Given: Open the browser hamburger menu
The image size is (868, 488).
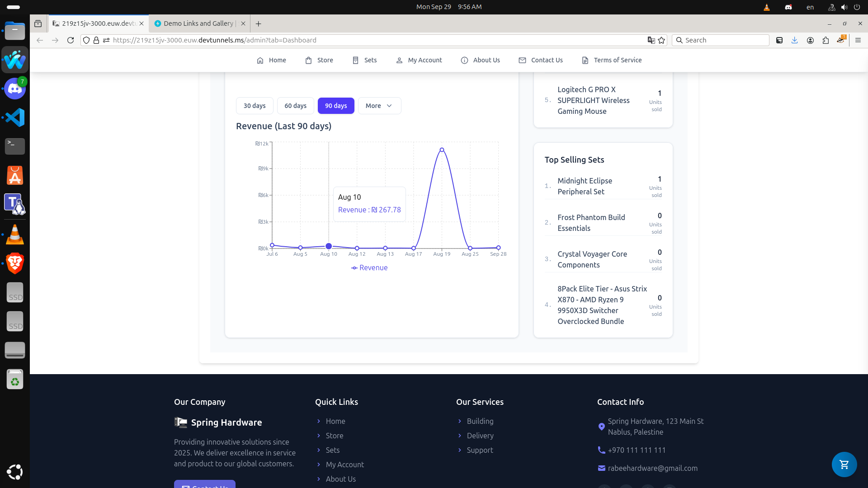Looking at the screenshot, I should (858, 40).
